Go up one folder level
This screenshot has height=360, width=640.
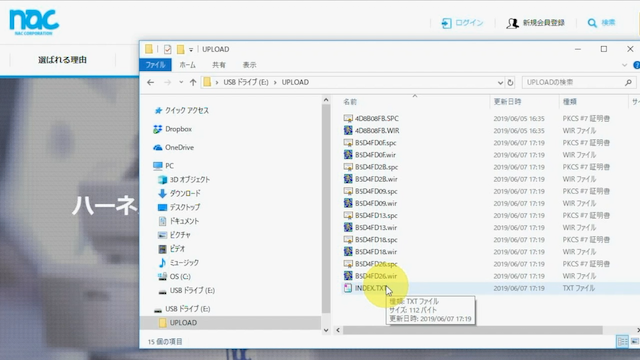click(x=193, y=82)
